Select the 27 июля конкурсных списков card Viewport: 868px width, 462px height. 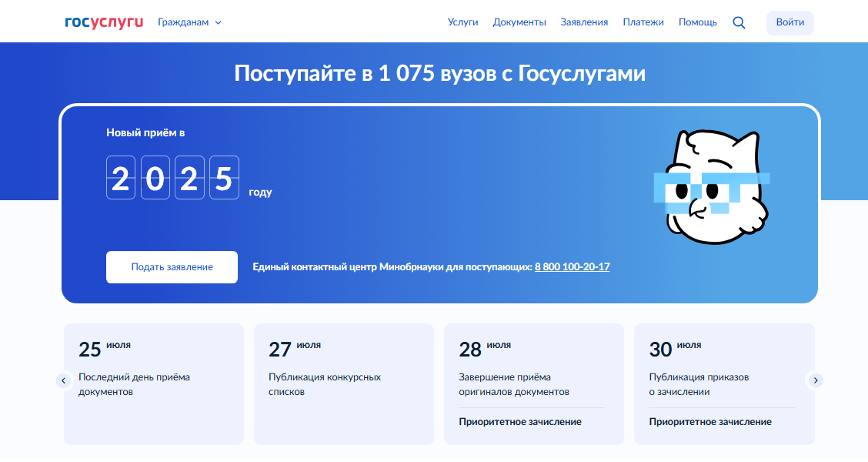pos(344,384)
